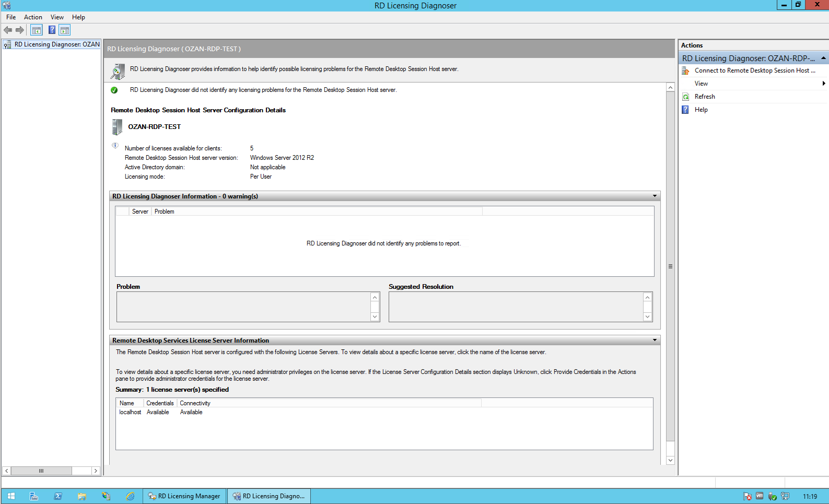Open Server Manager from the taskbar
The height and width of the screenshot is (504, 829).
[x=34, y=496]
